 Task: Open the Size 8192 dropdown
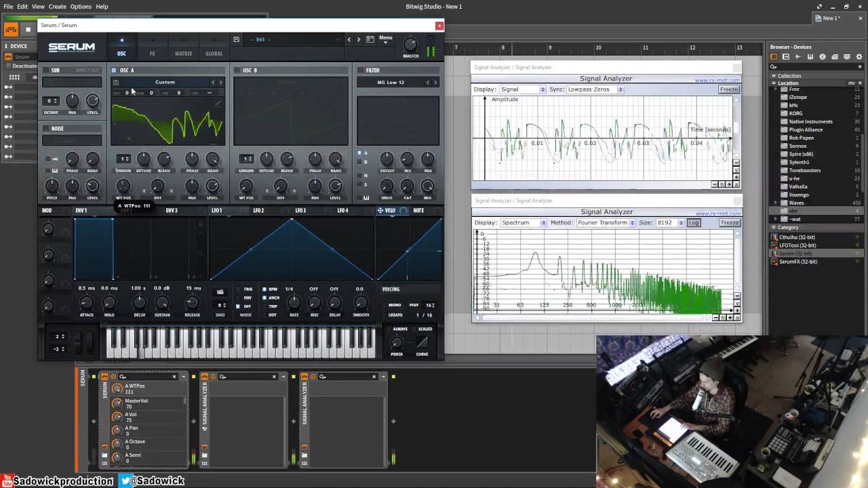point(670,223)
